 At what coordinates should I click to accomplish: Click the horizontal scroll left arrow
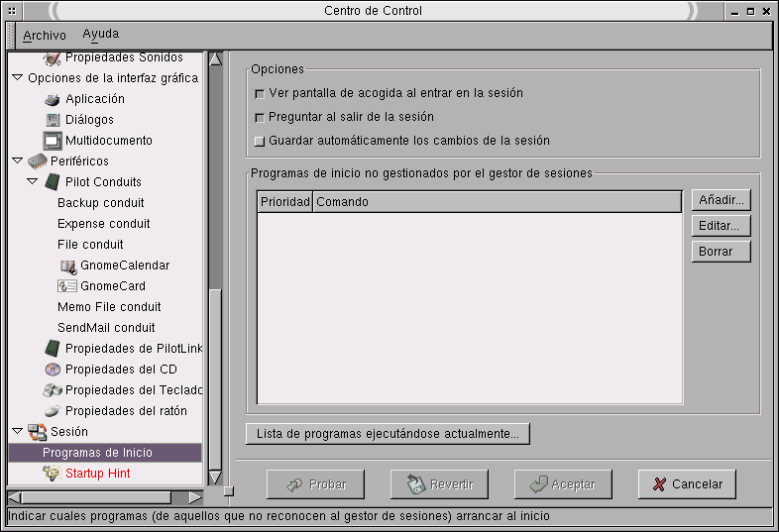15,497
